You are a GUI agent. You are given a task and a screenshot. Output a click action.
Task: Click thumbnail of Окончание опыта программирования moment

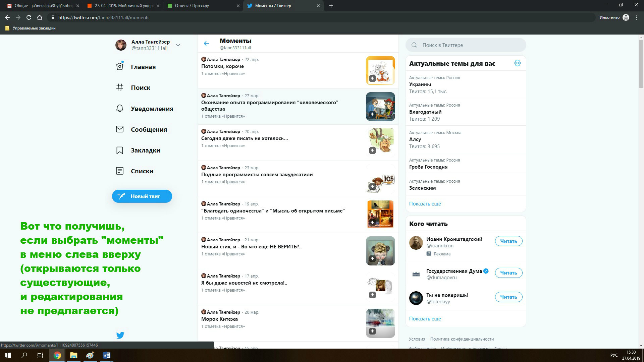(x=380, y=107)
